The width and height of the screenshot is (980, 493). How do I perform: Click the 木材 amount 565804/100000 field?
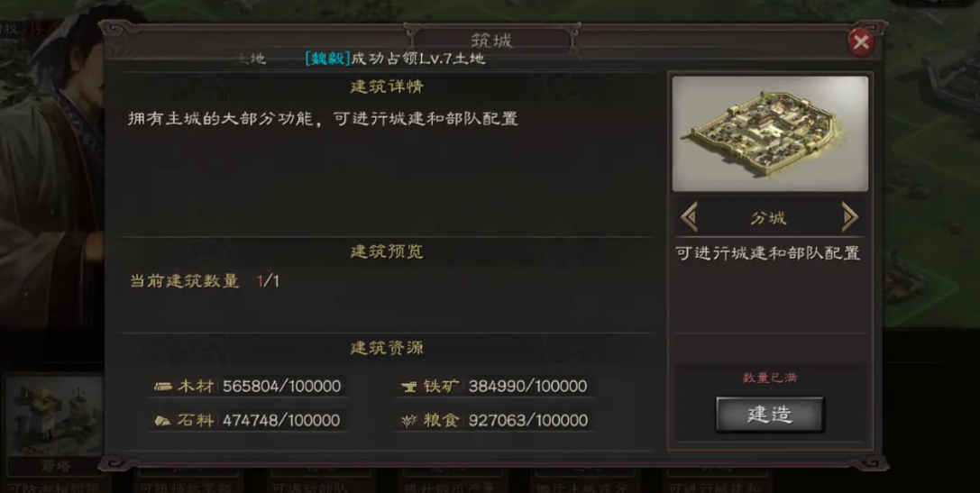coord(282,386)
